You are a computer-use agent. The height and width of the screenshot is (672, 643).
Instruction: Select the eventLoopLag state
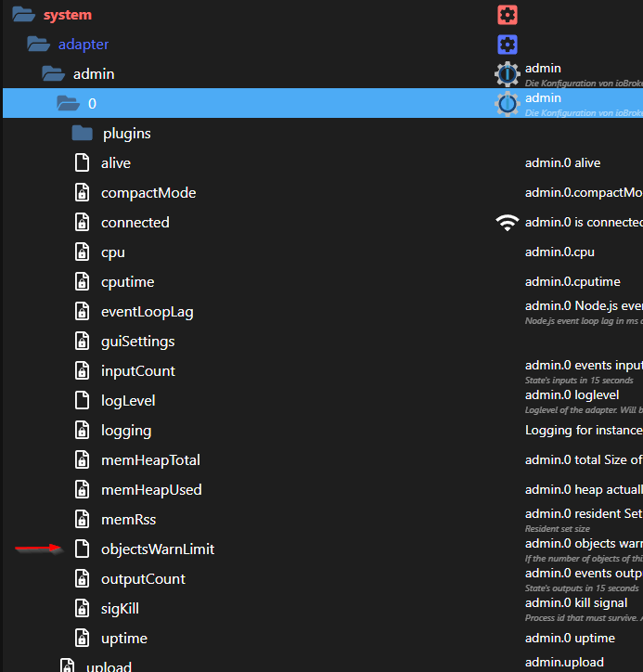click(147, 312)
